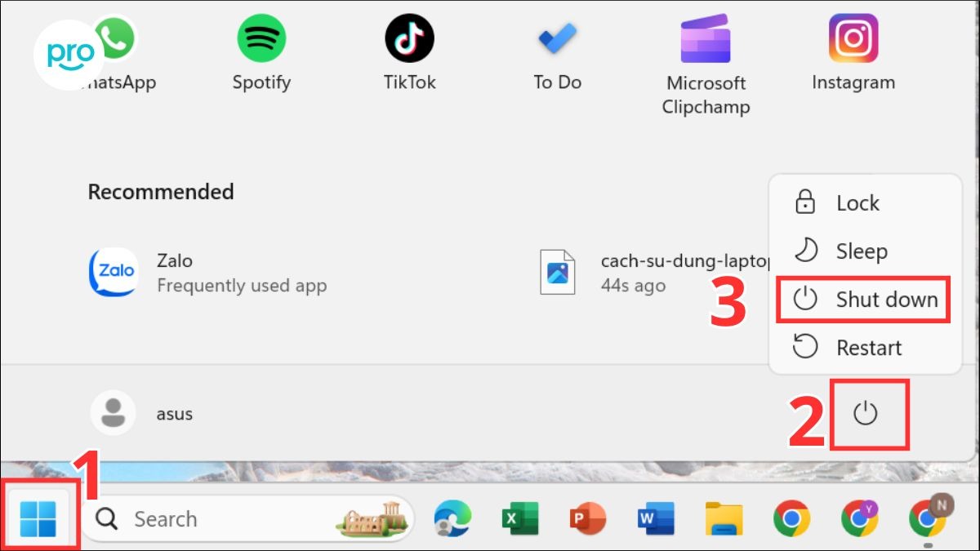Viewport: 980px width, 551px height.
Task: Focus the taskbar Search box
Action: coord(247,518)
